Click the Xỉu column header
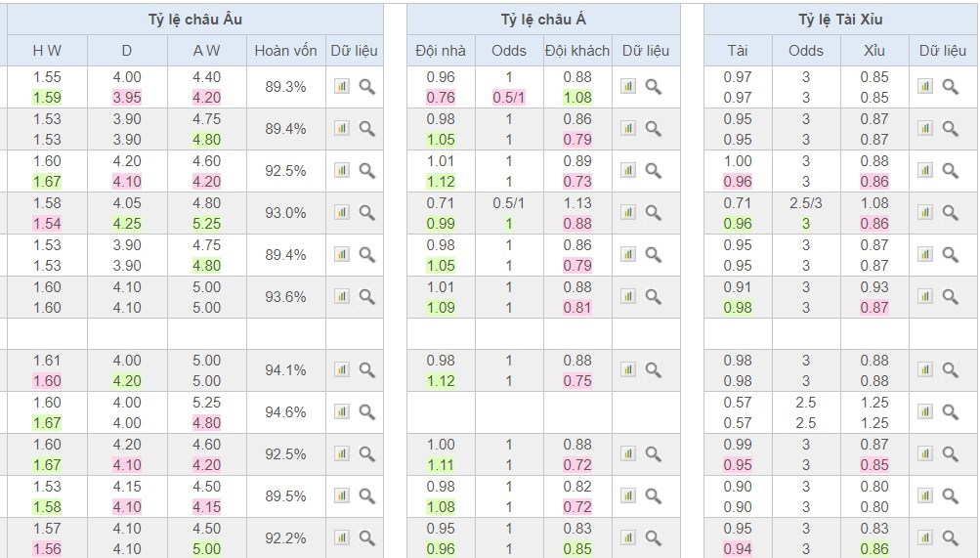The height and width of the screenshot is (558, 980). [x=874, y=51]
